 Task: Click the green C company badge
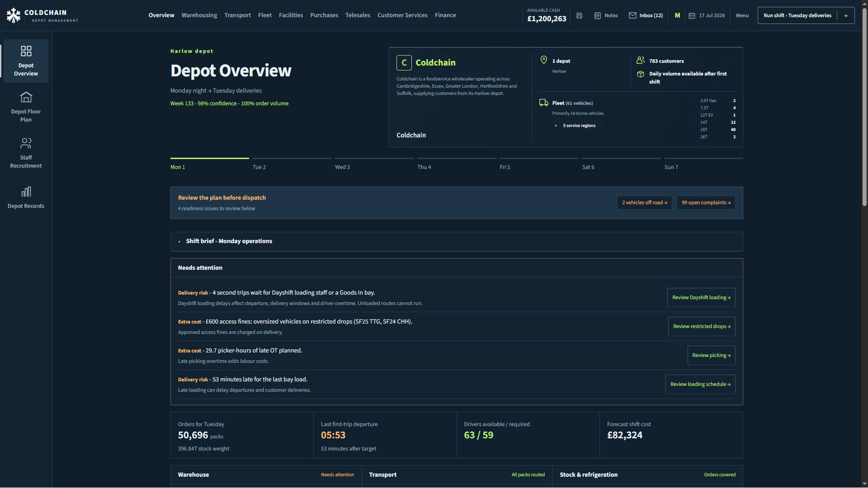(x=404, y=63)
